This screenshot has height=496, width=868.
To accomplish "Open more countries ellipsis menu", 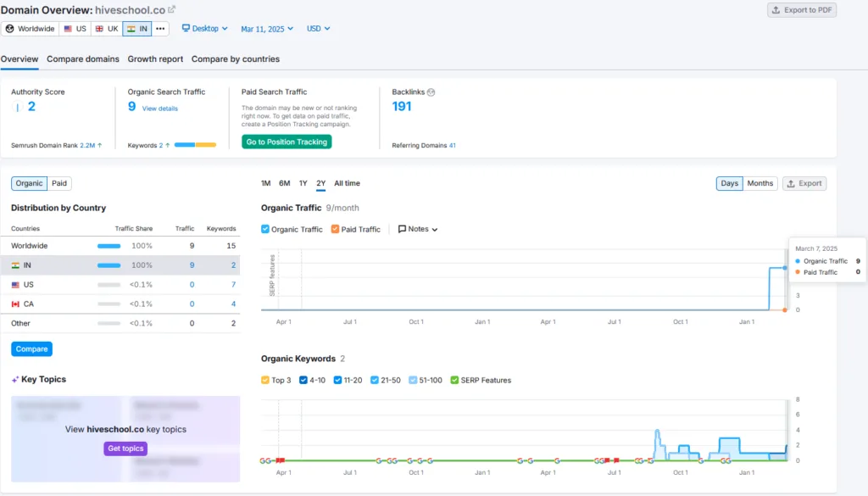I will click(160, 29).
